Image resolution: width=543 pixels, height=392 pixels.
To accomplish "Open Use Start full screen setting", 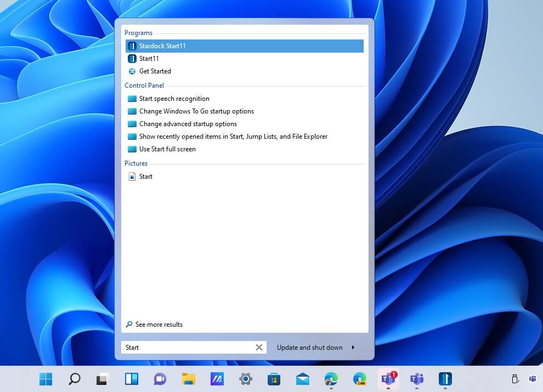I will click(245, 149).
